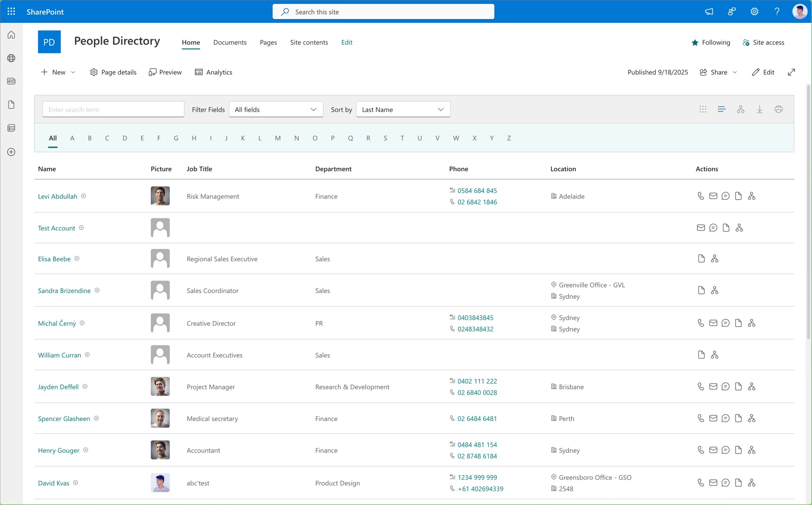Click the export download icon in filter bar
812x505 pixels.
pyautogui.click(x=759, y=110)
